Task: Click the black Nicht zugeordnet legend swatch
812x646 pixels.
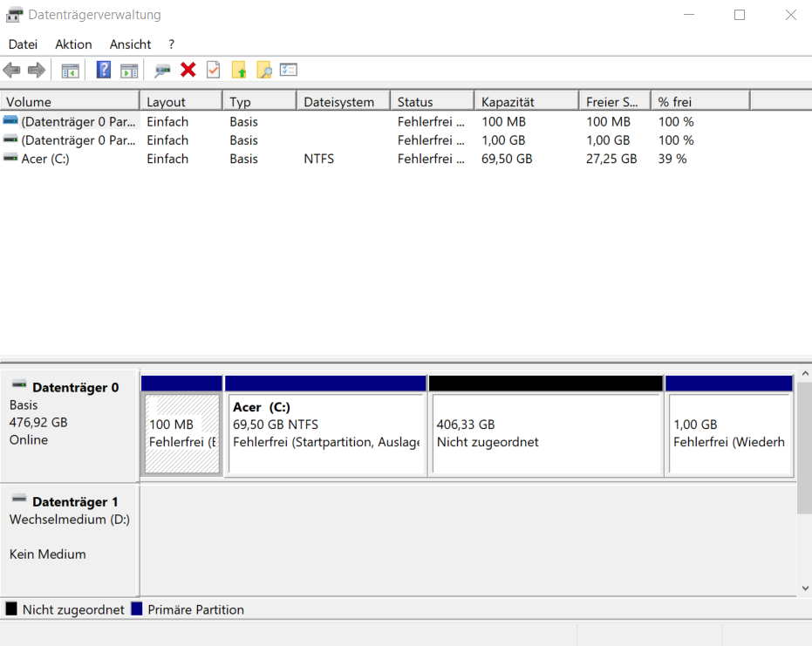Action: coord(10,609)
